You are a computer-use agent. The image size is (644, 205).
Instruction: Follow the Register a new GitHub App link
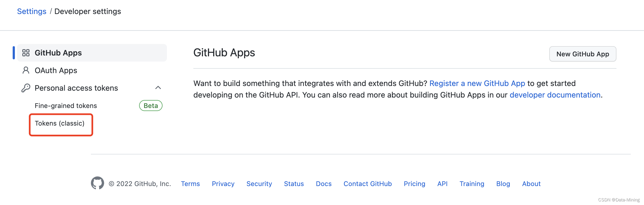pos(477,83)
